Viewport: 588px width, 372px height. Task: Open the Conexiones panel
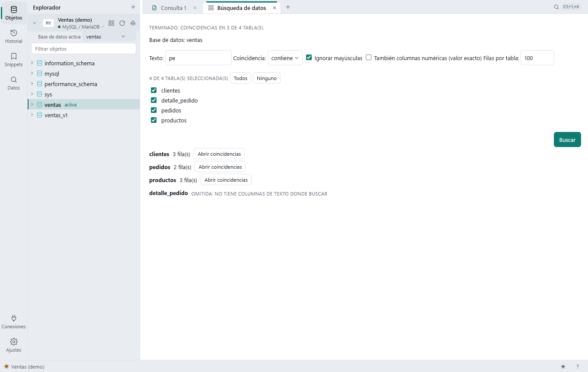click(x=14, y=322)
